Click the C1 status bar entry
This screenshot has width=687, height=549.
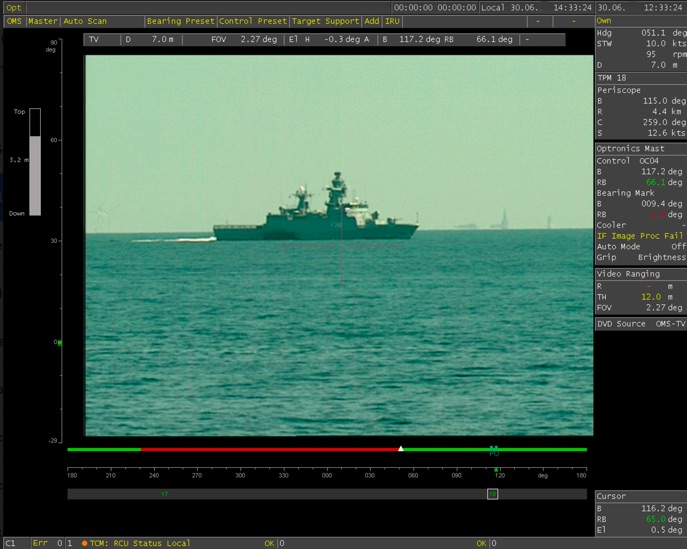point(11,543)
